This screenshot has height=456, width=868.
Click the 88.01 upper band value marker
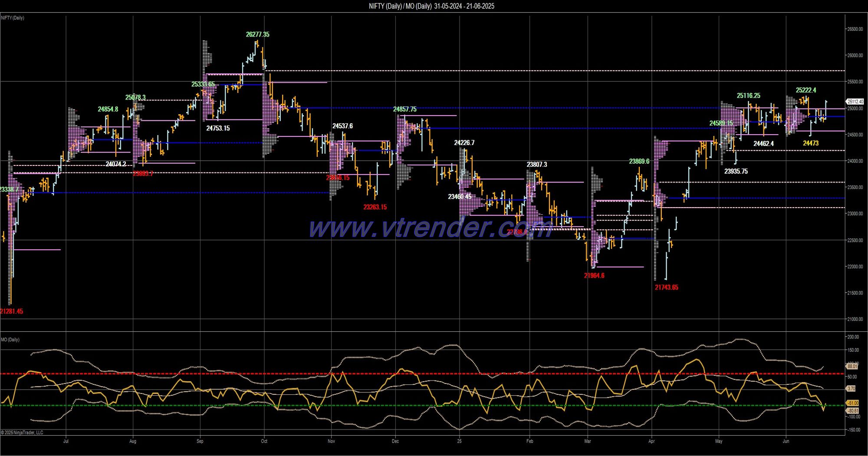click(852, 367)
